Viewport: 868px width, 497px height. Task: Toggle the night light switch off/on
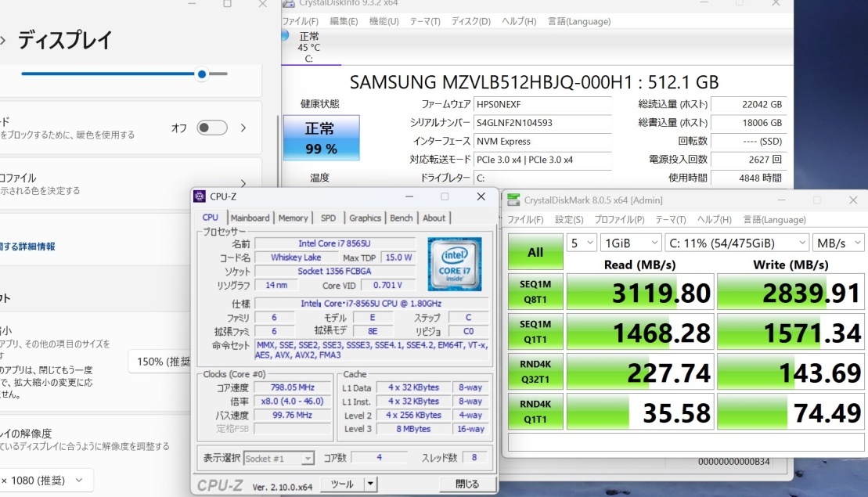(212, 128)
